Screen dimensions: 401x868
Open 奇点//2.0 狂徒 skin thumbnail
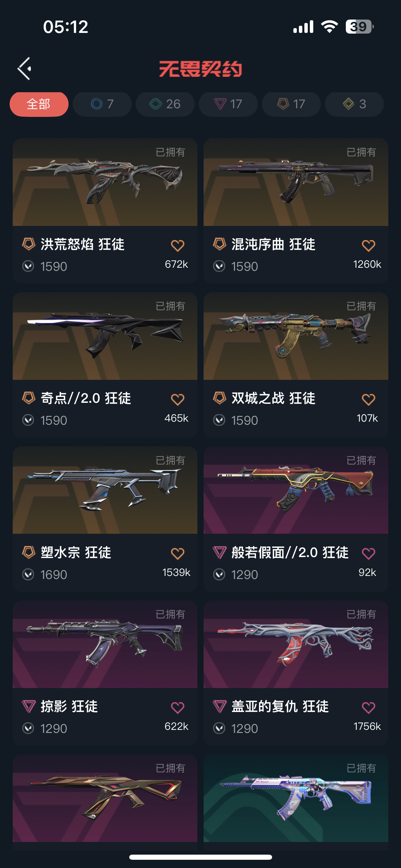105,336
